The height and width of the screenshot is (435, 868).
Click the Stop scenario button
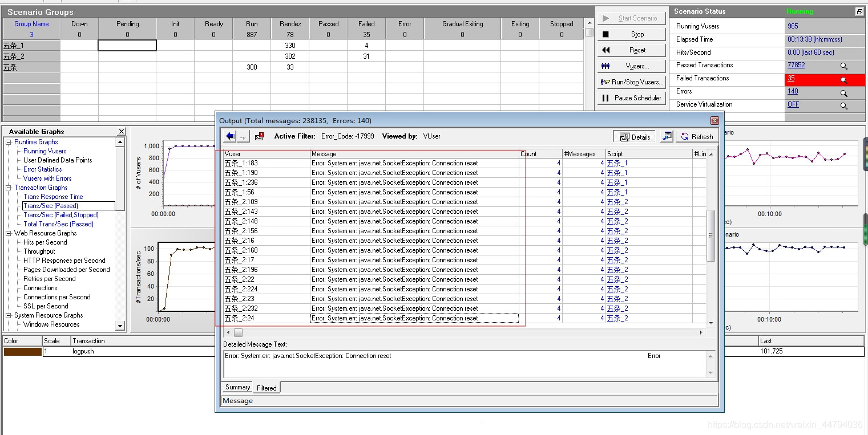pyautogui.click(x=631, y=34)
